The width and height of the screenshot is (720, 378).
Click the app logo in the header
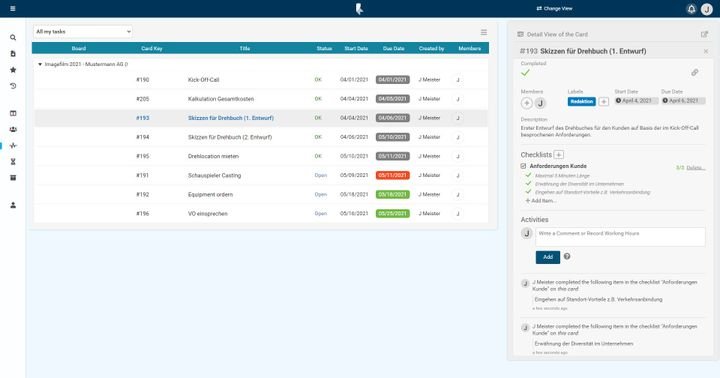(x=360, y=8)
